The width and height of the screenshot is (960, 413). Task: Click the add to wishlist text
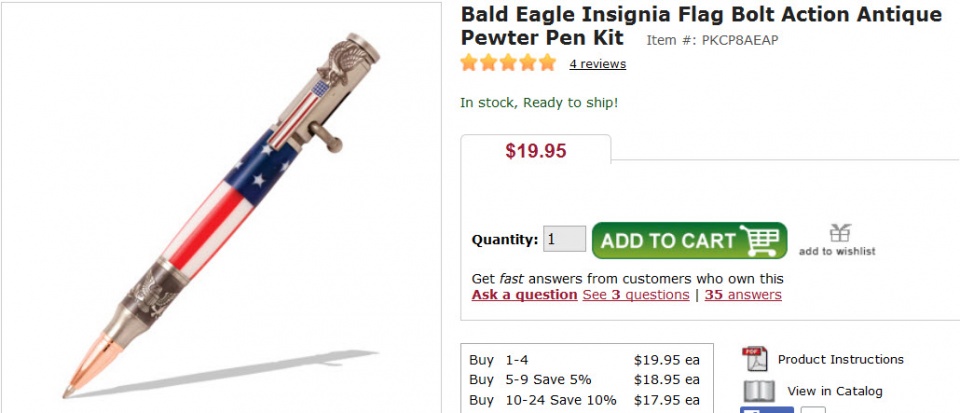pos(837,252)
